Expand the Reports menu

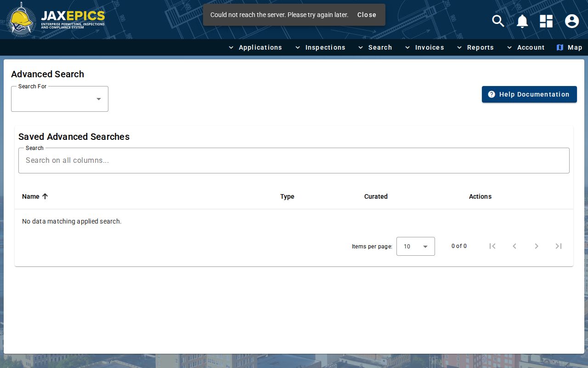pyautogui.click(x=475, y=47)
